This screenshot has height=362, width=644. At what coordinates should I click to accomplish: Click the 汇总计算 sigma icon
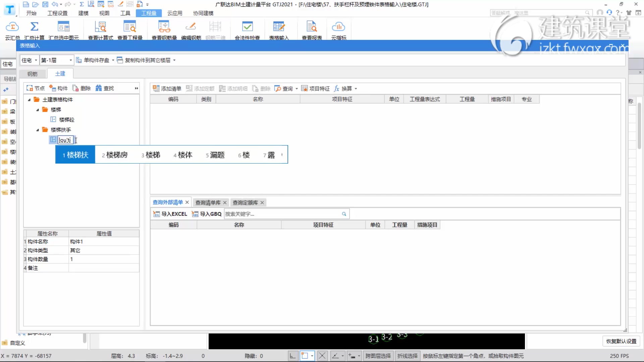tap(34, 27)
